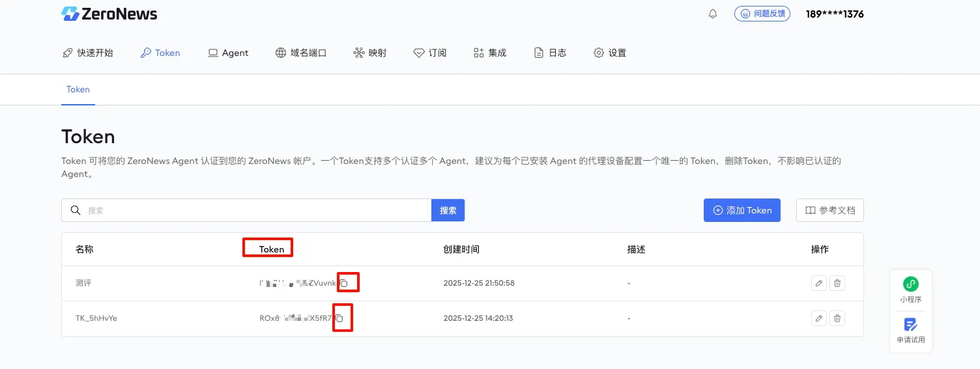980x369 pixels.
Task: Edit the TK_5hHvYe token
Action: [819, 318]
